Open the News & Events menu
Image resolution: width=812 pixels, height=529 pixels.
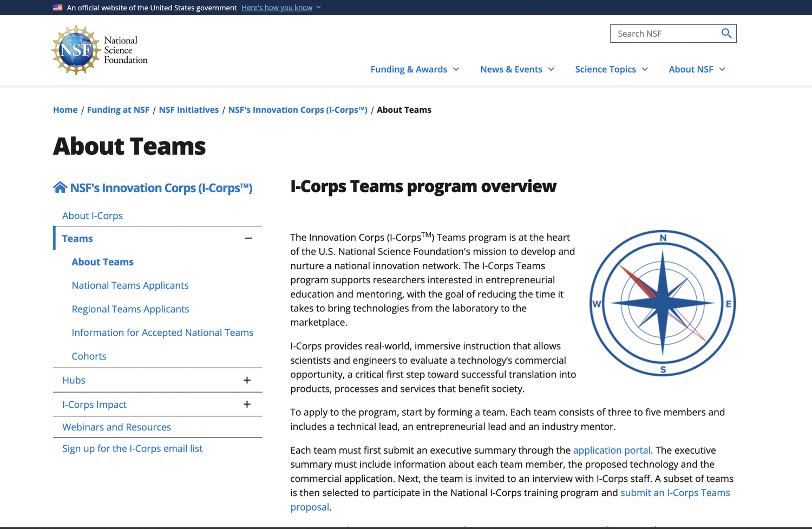[517, 69]
